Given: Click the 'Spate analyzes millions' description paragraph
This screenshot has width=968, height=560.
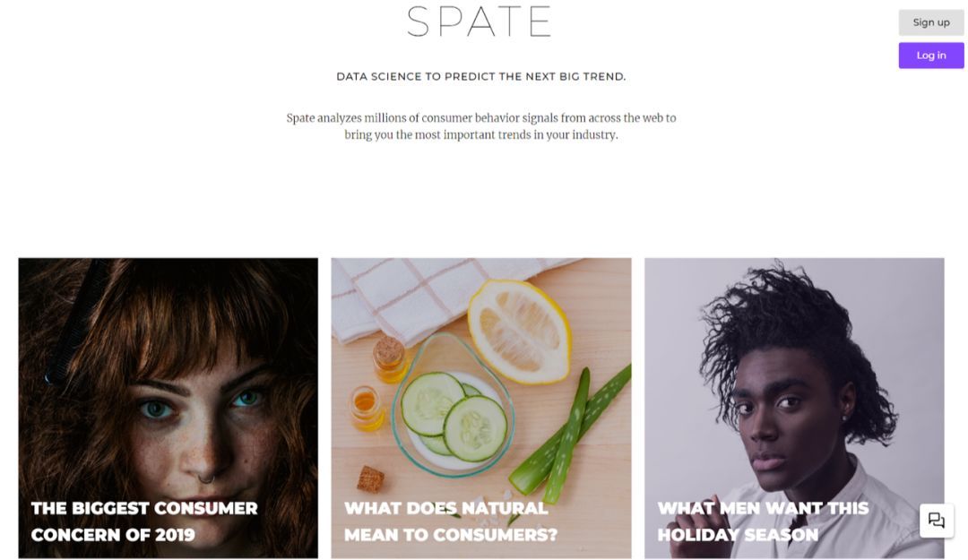Looking at the screenshot, I should pyautogui.click(x=480, y=126).
